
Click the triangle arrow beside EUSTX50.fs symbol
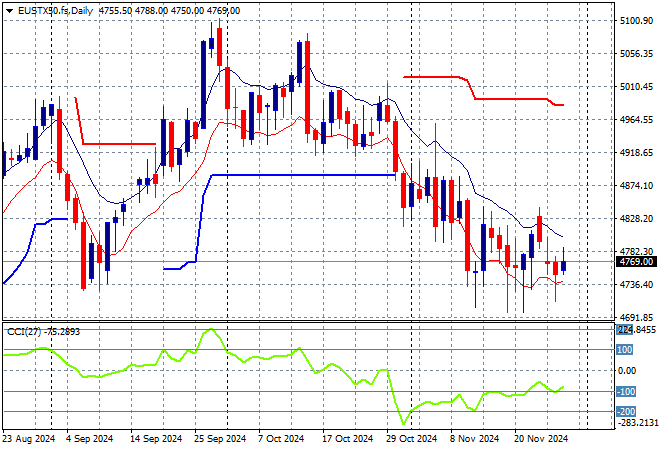click(9, 10)
